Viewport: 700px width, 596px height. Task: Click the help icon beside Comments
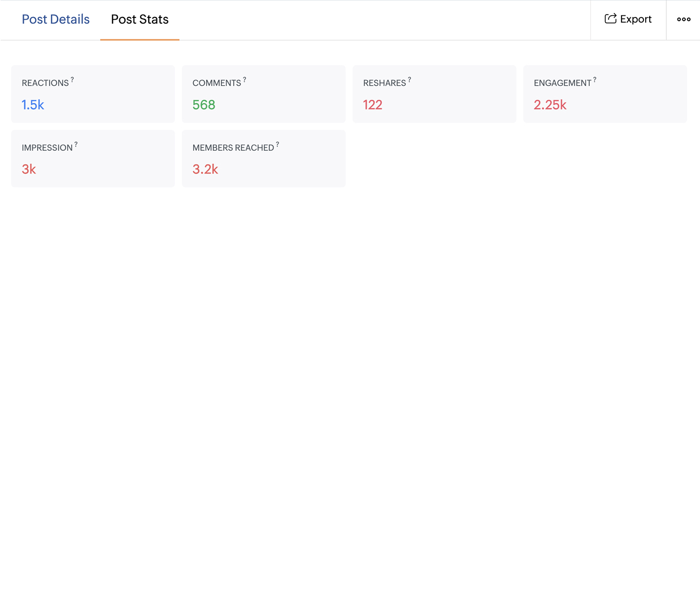coord(245,80)
